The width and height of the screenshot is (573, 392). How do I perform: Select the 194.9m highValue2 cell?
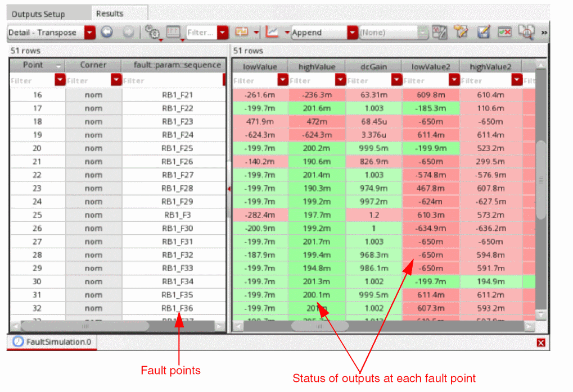coord(490,281)
